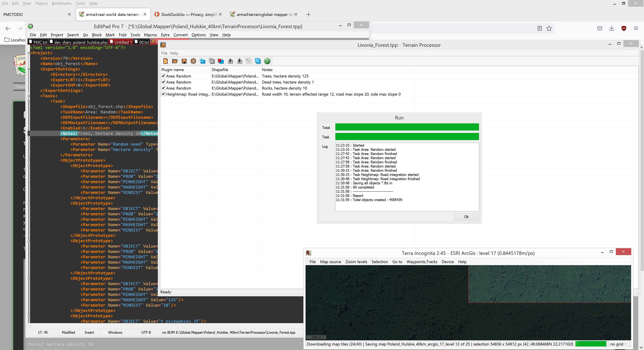Add new task with blue plus icon
Image resolution: width=644 pixels, height=350 pixels.
[202, 61]
